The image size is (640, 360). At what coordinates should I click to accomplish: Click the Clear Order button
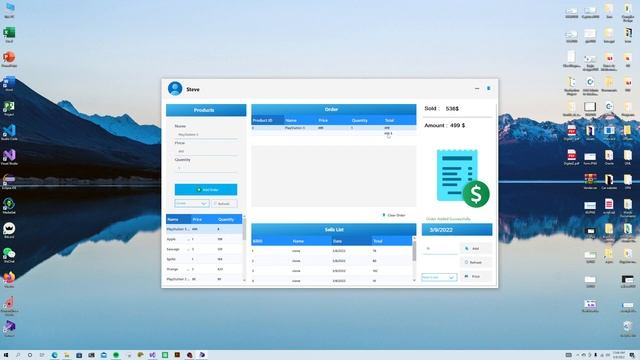coord(394,215)
